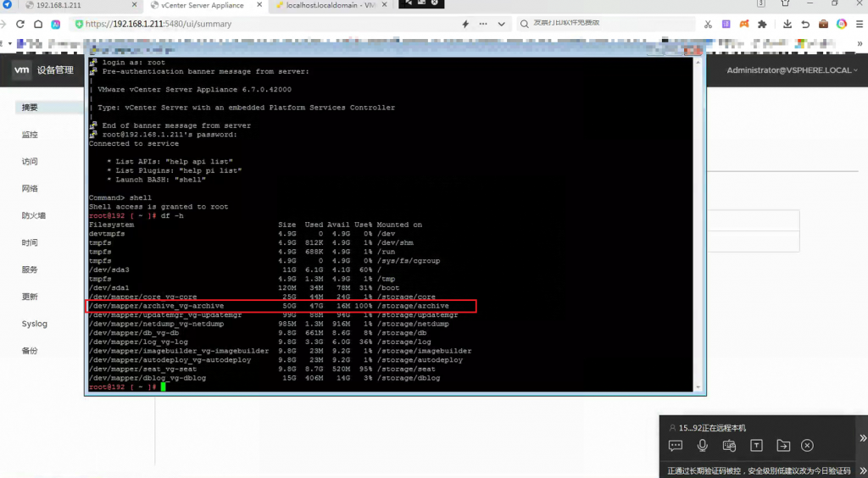This screenshot has width=868, height=478.
Task: Click the keyboard-mouse control icon in remote panel
Action: pos(729,445)
